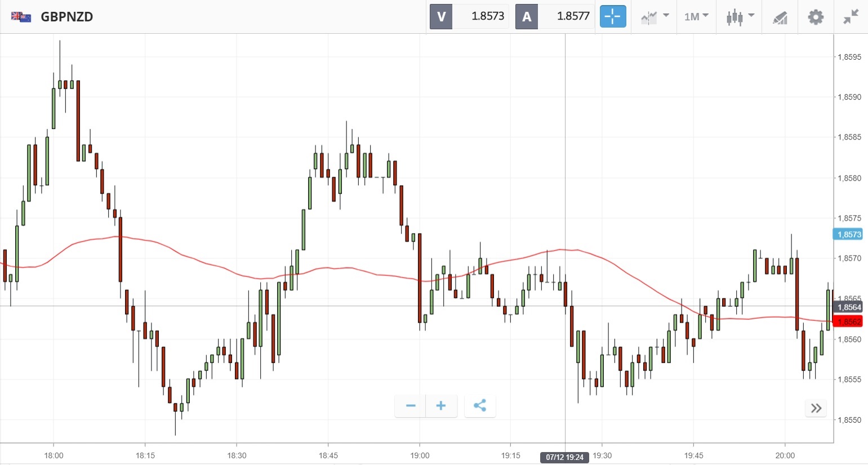Click the A buy button
868x465 pixels.
(x=527, y=17)
